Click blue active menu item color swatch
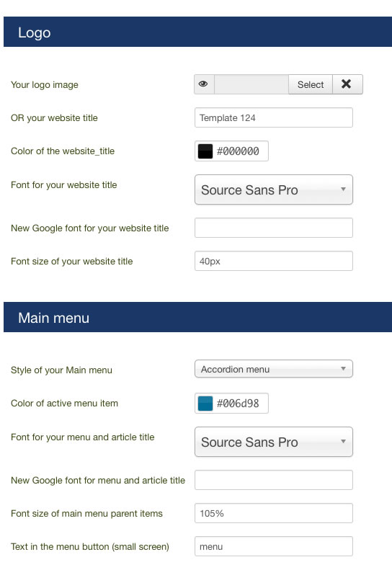The height and width of the screenshot is (588, 392). click(205, 404)
